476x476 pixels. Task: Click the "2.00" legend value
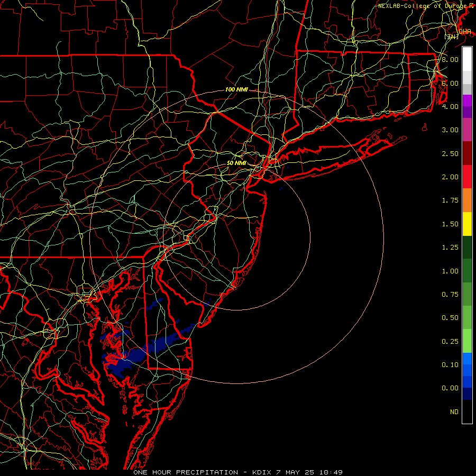(450, 177)
